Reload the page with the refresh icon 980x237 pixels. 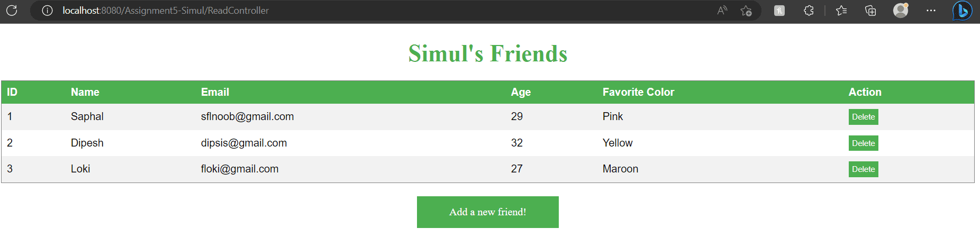tap(12, 11)
